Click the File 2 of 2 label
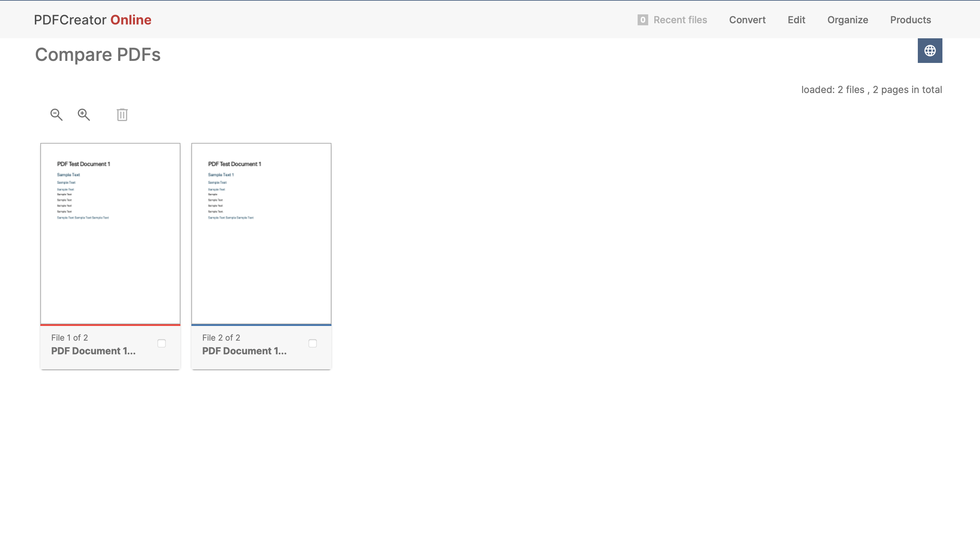Viewport: 980px width, 539px height. [221, 337]
